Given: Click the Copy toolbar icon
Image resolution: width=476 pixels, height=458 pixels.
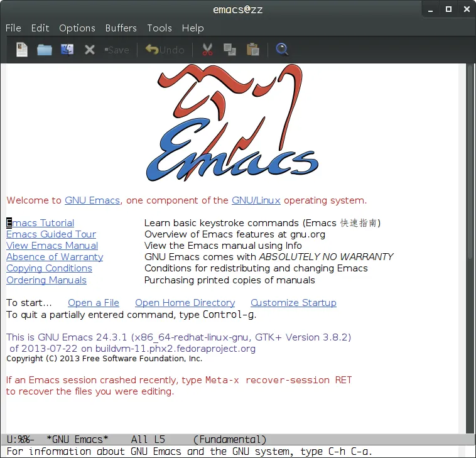Looking at the screenshot, I should pos(230,50).
